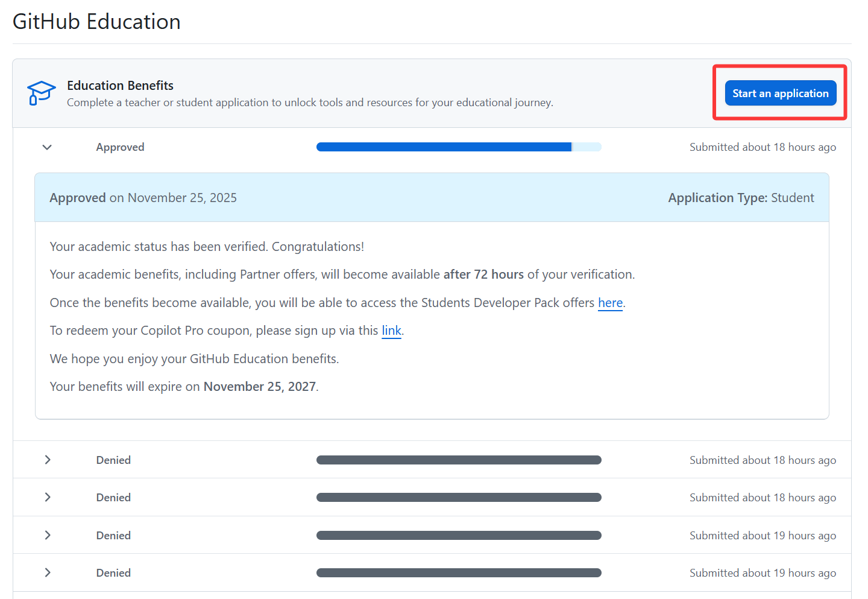This screenshot has width=868, height=599.
Task: Click the Application Type: Student text
Action: click(740, 198)
